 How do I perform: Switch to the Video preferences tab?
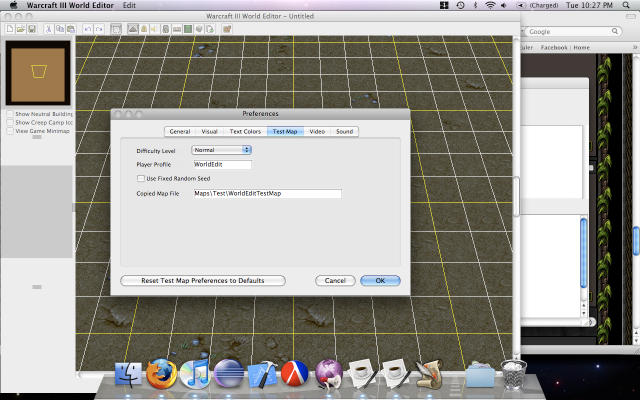coord(317,131)
